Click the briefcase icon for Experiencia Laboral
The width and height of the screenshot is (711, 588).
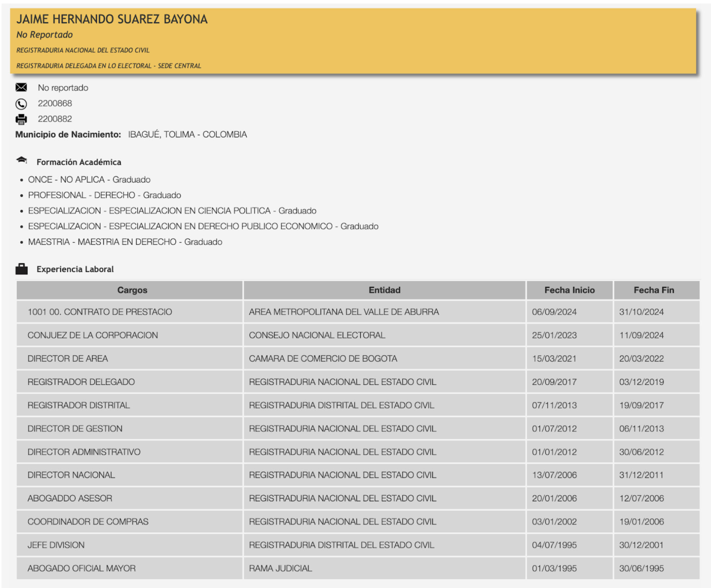pos(22,268)
